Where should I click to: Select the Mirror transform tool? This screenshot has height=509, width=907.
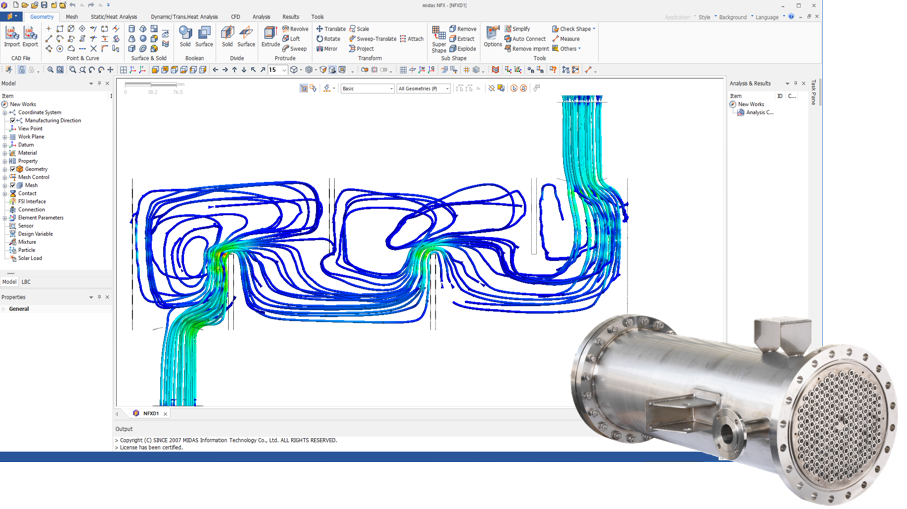pos(327,49)
